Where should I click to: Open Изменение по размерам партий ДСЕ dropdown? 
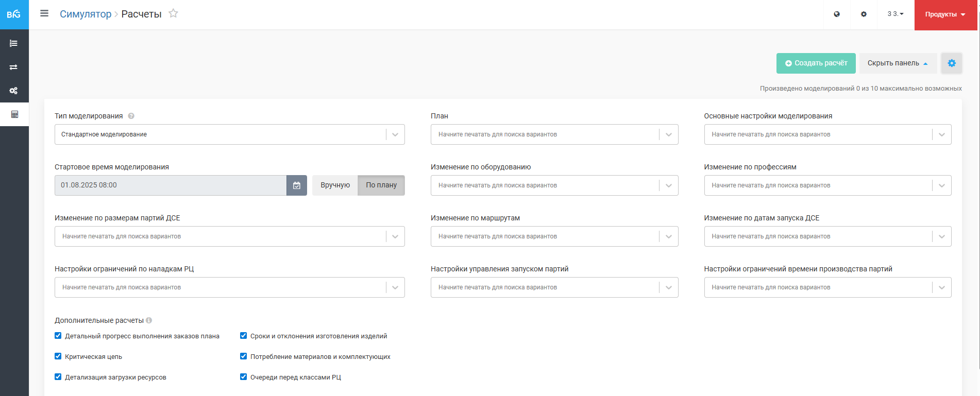point(230,236)
